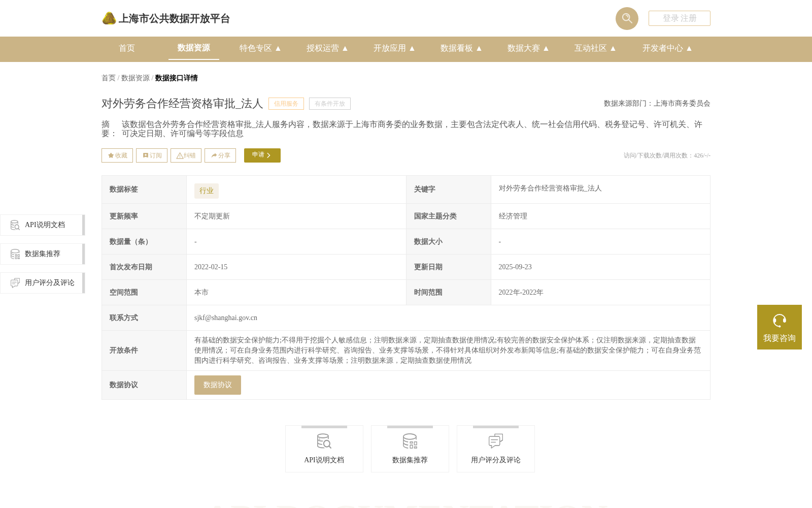The image size is (812, 508).
Task: Click the 不定期更新 frequency value
Action: (x=212, y=216)
